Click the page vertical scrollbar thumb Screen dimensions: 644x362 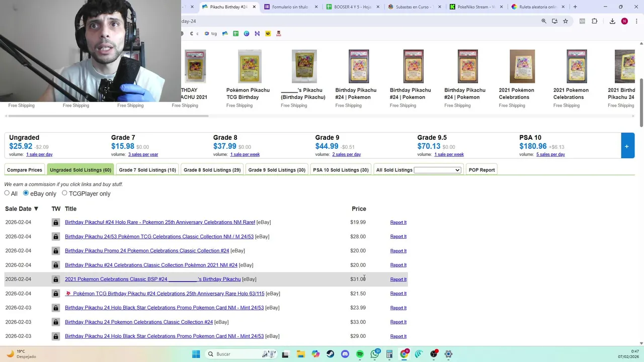(x=641, y=102)
